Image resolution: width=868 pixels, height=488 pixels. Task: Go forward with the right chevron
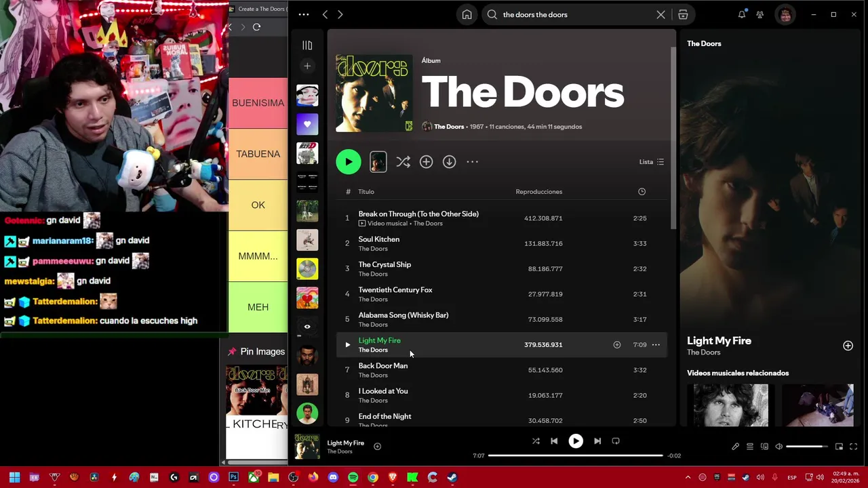(x=340, y=14)
